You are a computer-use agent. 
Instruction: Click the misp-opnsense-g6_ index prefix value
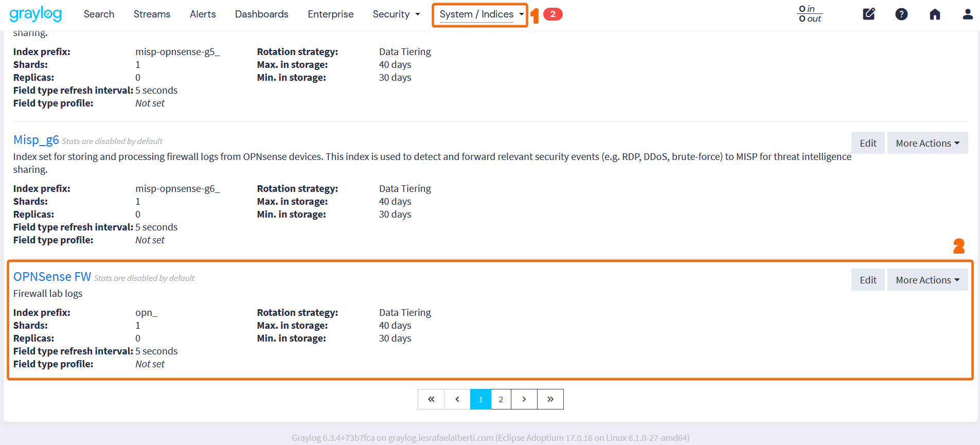tap(177, 188)
